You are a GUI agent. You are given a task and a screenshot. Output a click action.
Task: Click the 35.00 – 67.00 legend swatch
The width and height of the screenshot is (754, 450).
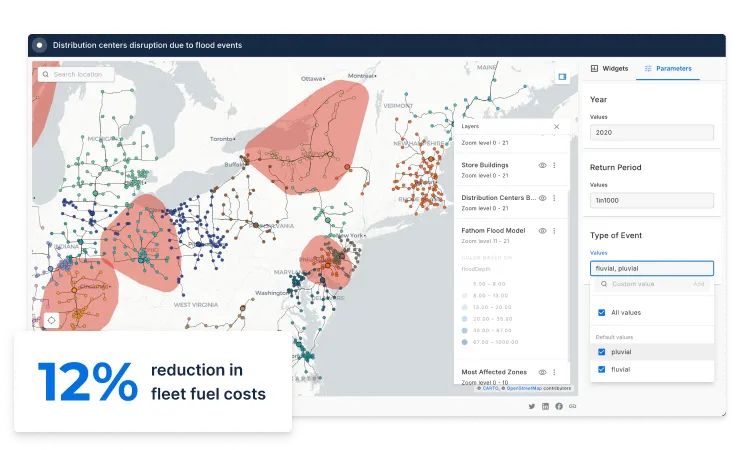pos(465,331)
